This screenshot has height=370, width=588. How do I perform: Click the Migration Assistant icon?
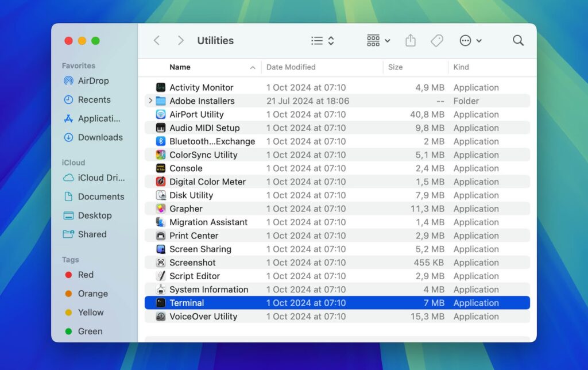161,222
